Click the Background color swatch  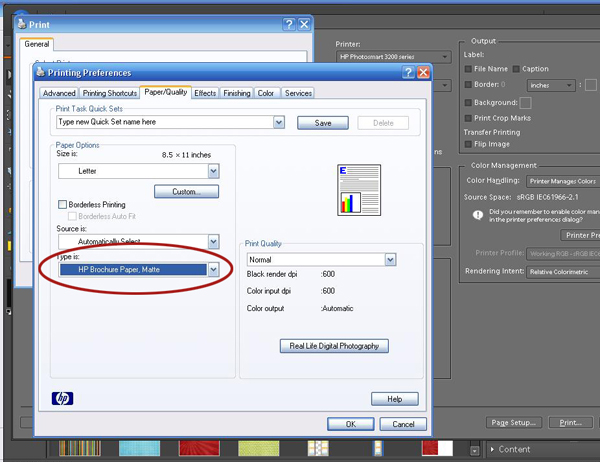point(525,103)
